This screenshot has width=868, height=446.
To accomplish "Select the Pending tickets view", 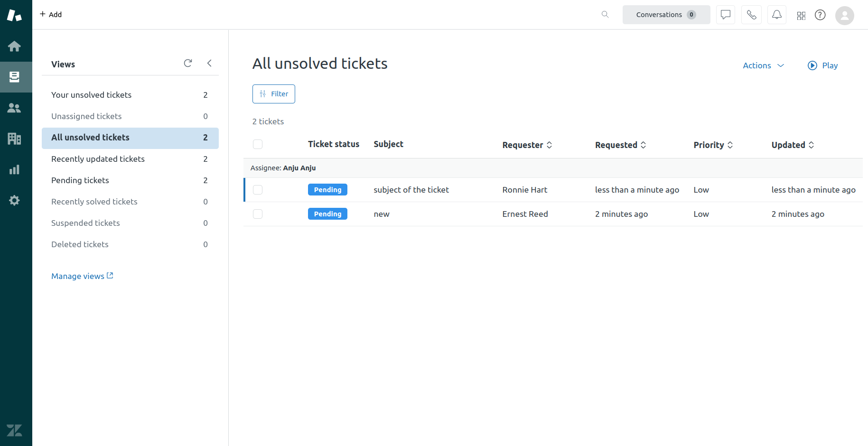I will (x=80, y=180).
